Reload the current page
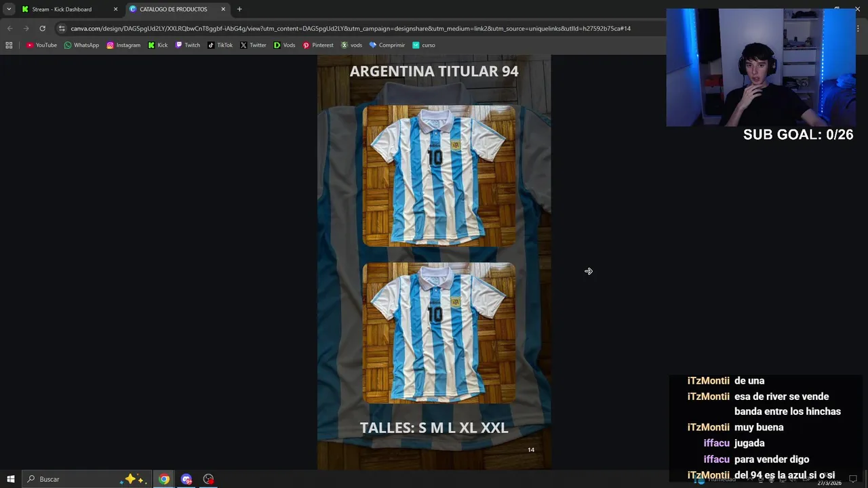The height and width of the screenshot is (488, 868). pos(42,28)
